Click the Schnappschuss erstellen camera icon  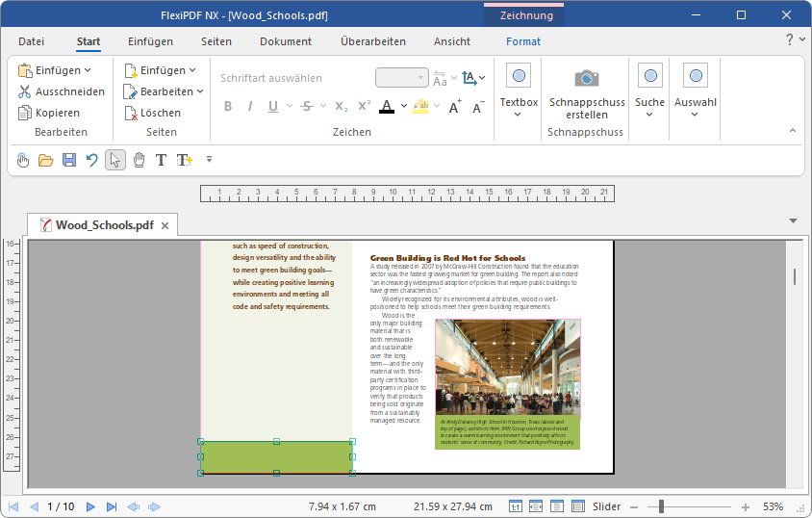(x=586, y=78)
